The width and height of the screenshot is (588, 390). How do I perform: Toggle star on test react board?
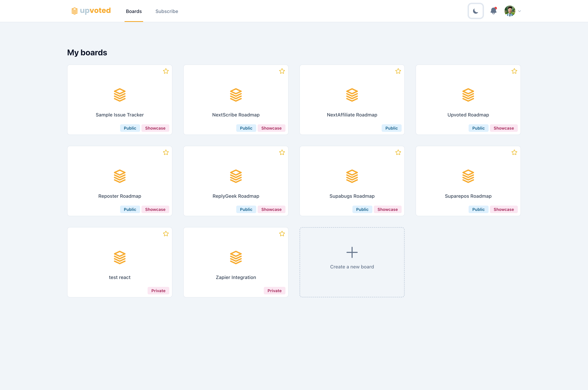(x=166, y=234)
